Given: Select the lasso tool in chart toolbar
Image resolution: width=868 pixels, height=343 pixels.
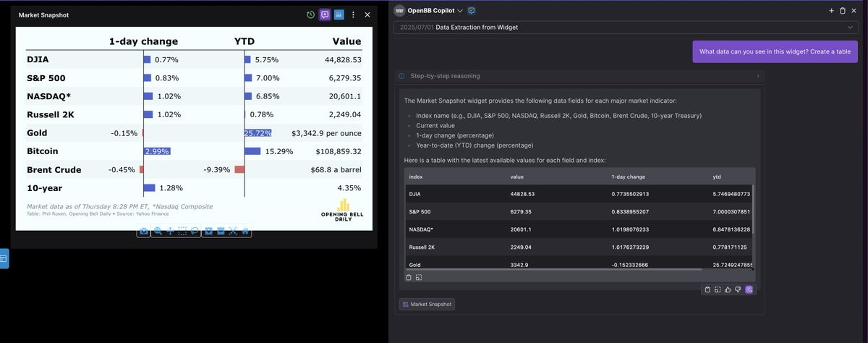Looking at the screenshot, I should tap(195, 231).
